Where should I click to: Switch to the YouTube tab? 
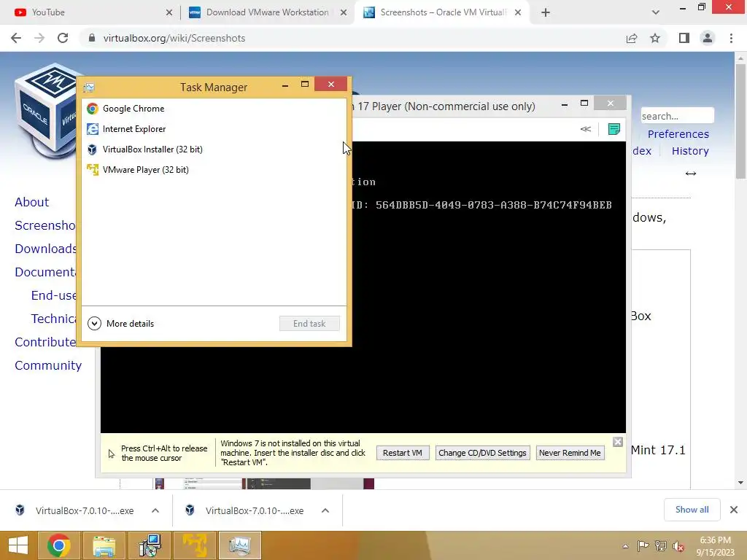[x=90, y=12]
